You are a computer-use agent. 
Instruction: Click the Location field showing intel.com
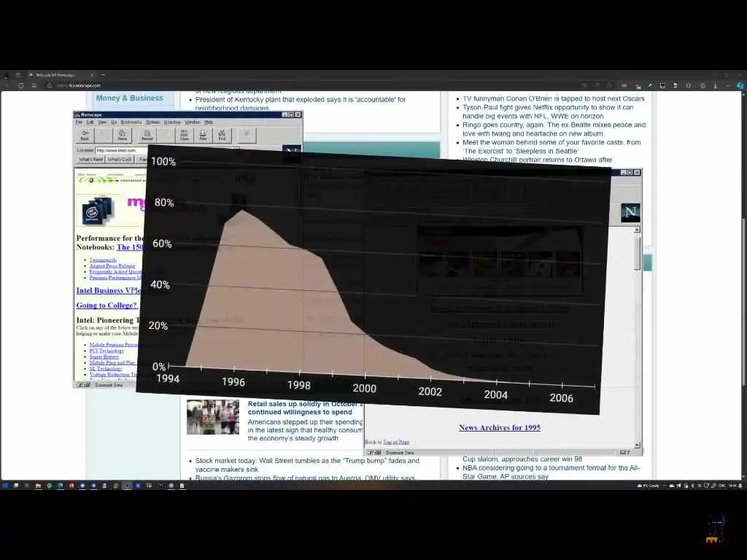[x=122, y=150]
